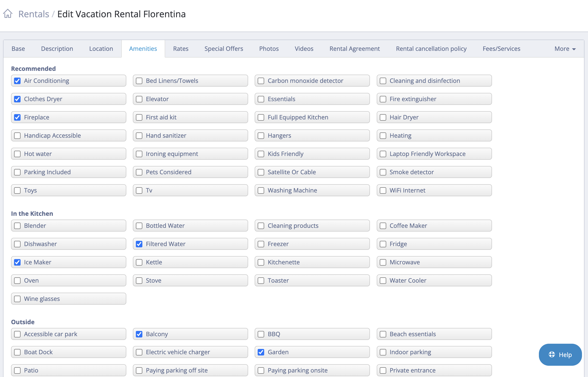This screenshot has height=377, width=588.
Task: Check the Heating checkbox
Action: coord(383,136)
